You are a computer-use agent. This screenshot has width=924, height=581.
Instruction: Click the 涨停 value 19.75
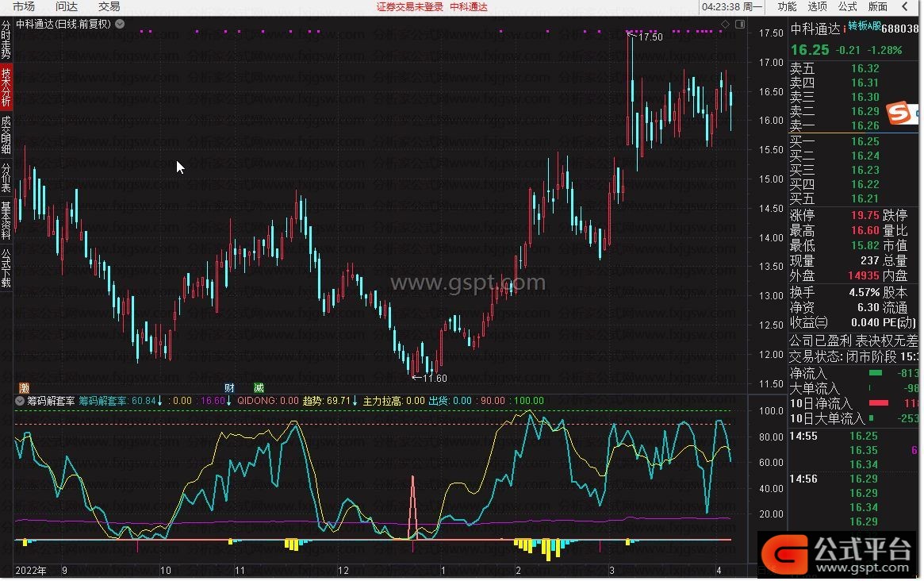865,215
